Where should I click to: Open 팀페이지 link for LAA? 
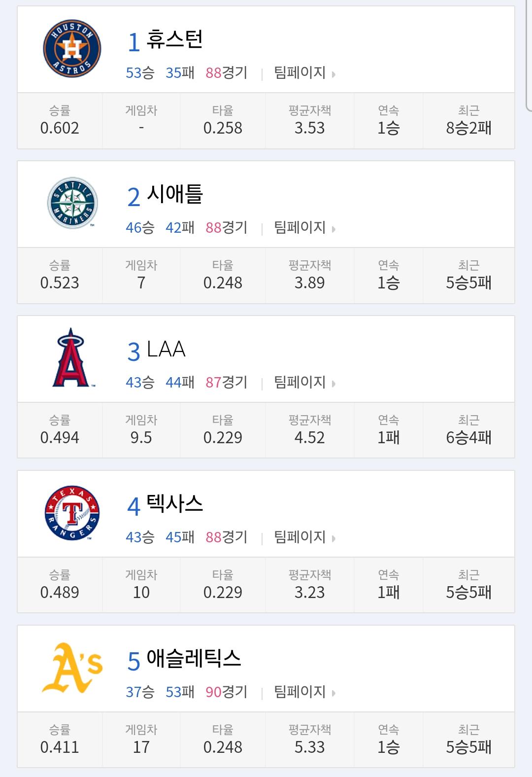coord(299,383)
